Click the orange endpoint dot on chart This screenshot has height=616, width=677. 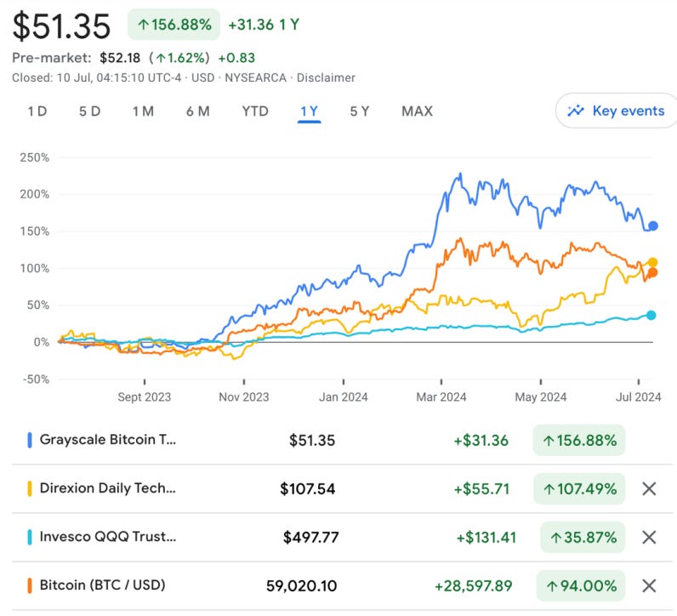point(653,272)
